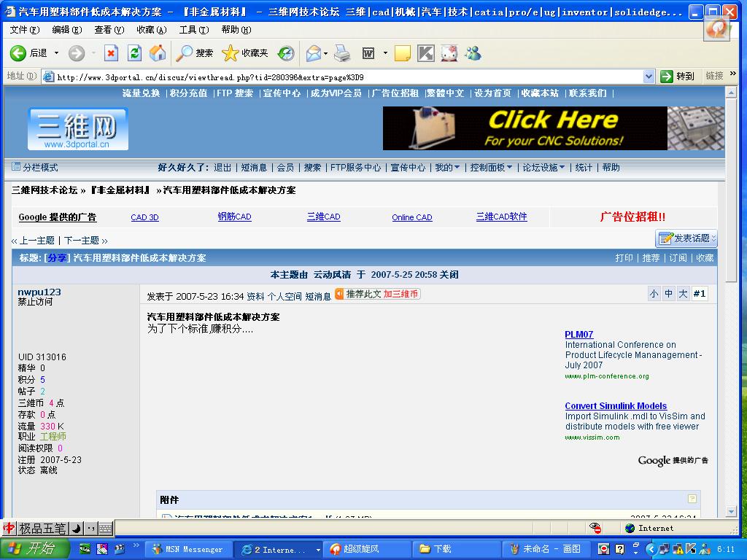This screenshot has height=560, width=747.
Task: Click the popup blocked status bar icon
Action: click(x=595, y=528)
